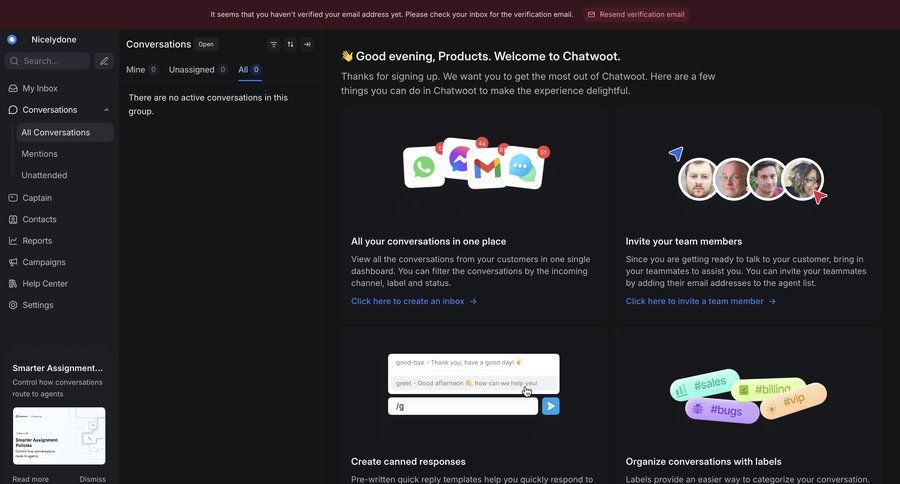Open My Inbox menu item
This screenshot has width=900, height=484.
[x=59, y=88]
